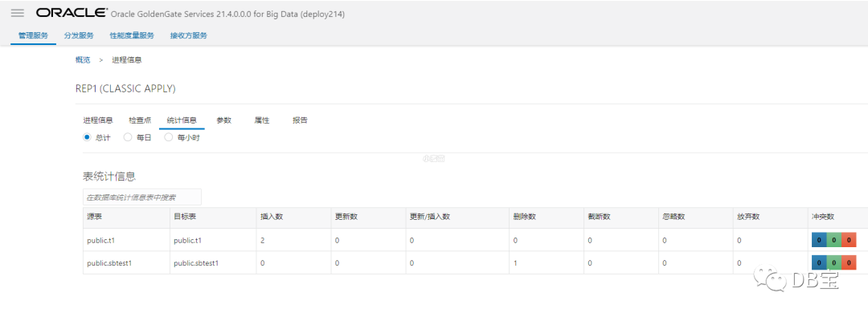The height and width of the screenshot is (317, 868).
Task: Click the 进程信息 breadcrumb text
Action: 127,60
